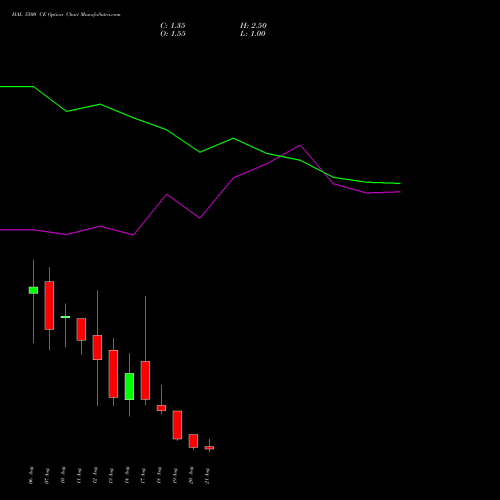Click the red candlestick above 12 Aug
500x500 pixels.
[x=97, y=347]
